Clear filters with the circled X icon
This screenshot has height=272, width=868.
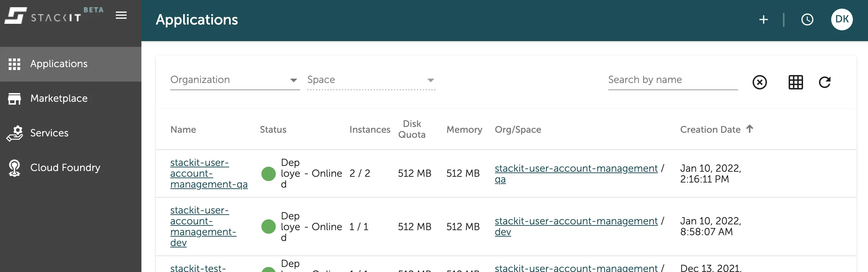click(x=760, y=82)
